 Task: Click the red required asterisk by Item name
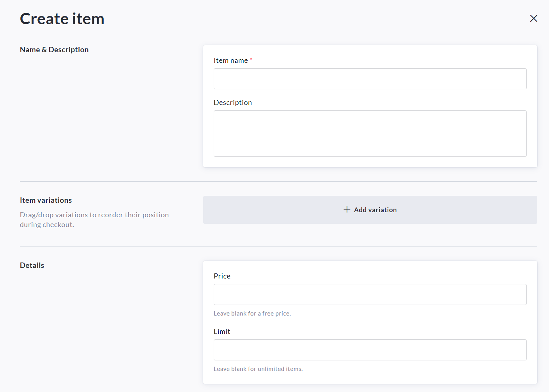click(x=251, y=60)
